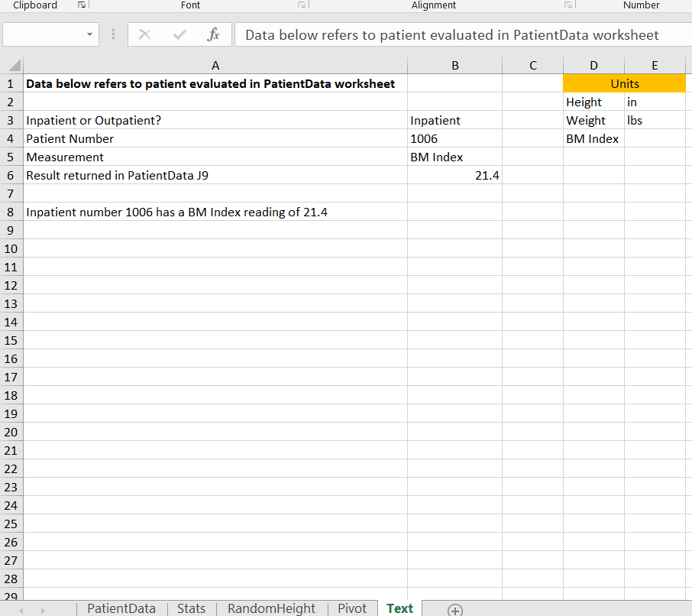Viewport: 692px width, 616px height.
Task: Go to the Pivot sheet tab
Action: [352, 608]
